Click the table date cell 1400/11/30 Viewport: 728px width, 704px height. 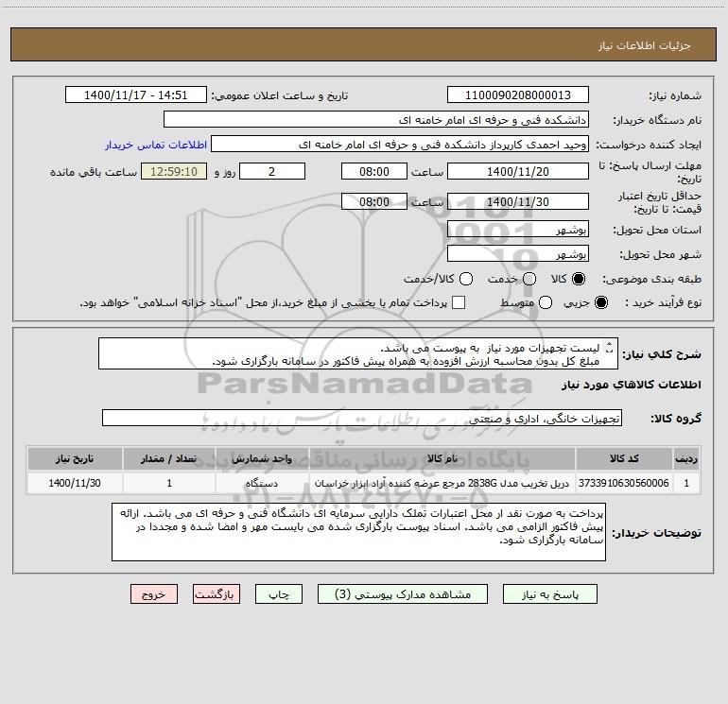pyautogui.click(x=75, y=483)
